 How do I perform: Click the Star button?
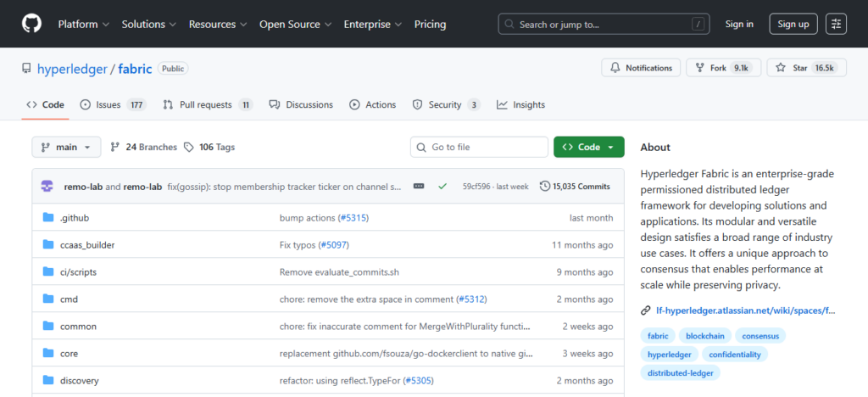click(806, 68)
